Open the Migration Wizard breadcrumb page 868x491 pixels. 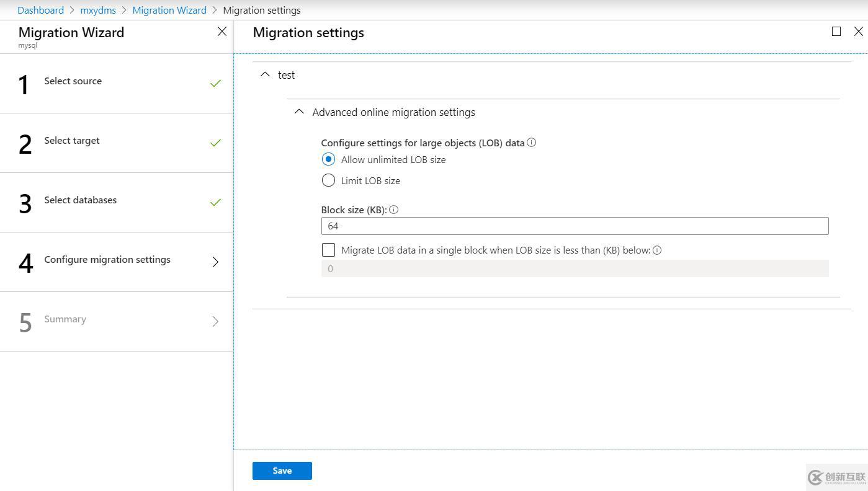tap(169, 10)
